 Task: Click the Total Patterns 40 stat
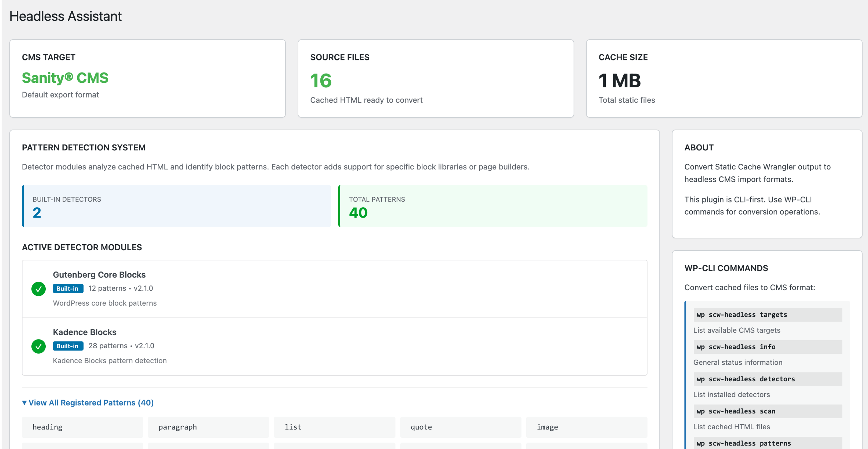click(358, 212)
